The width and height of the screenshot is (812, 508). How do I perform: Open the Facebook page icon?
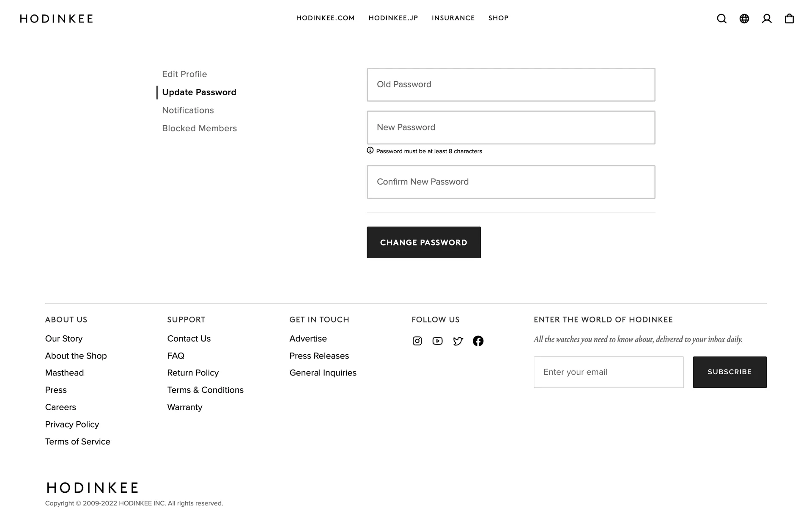click(478, 341)
